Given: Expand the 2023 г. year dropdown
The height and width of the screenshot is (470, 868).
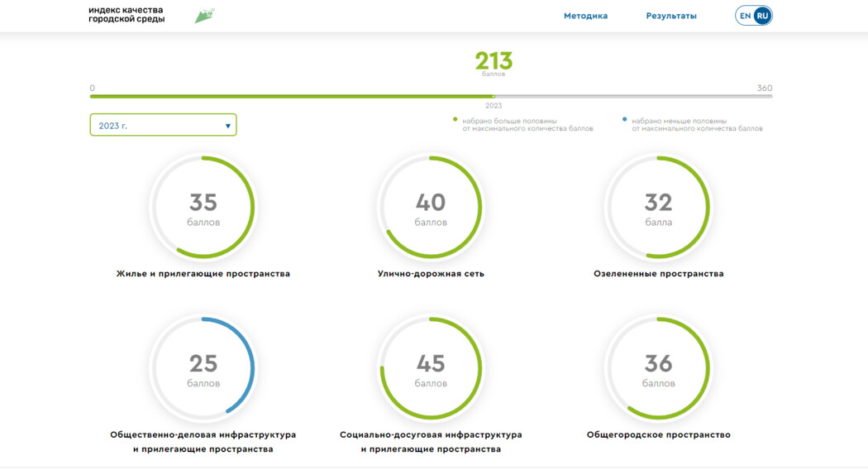Looking at the screenshot, I should pos(164,125).
